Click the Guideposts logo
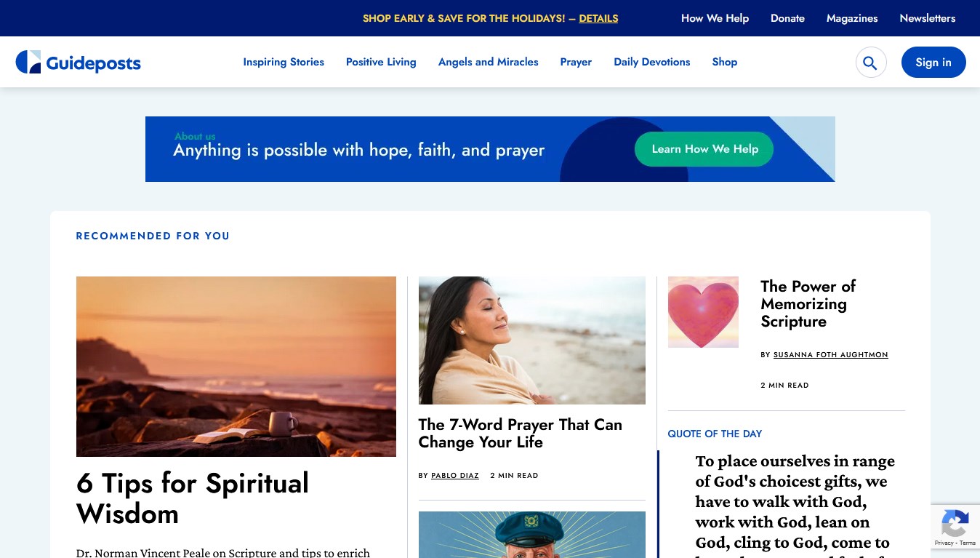Image resolution: width=980 pixels, height=558 pixels. (x=79, y=63)
